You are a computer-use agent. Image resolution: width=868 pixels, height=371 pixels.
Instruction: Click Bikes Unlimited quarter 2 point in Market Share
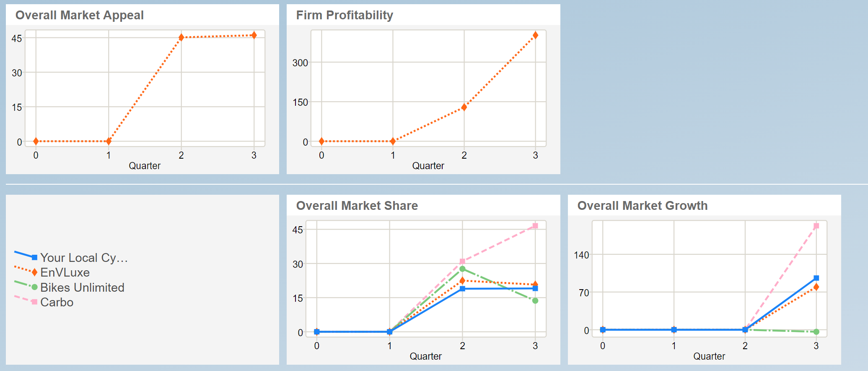point(462,269)
